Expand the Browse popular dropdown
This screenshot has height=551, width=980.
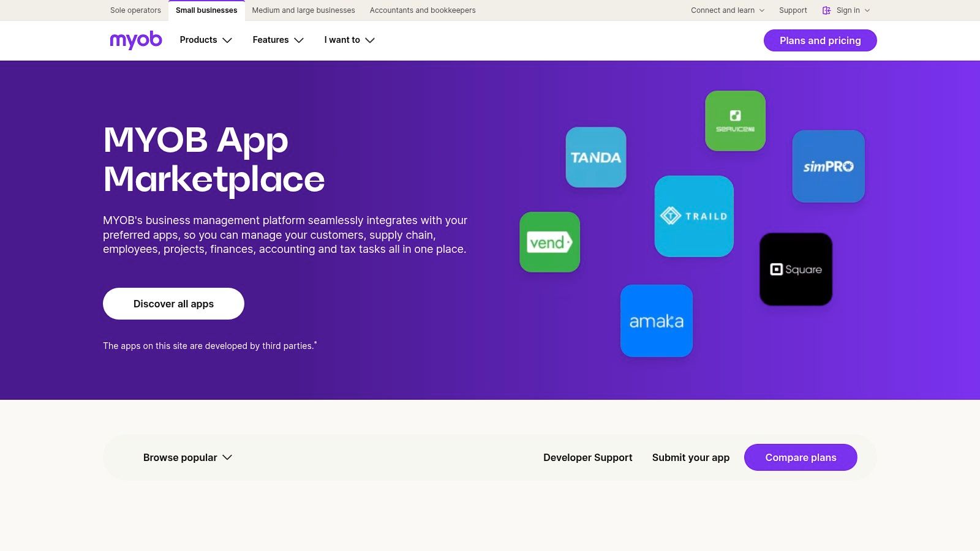pos(187,457)
